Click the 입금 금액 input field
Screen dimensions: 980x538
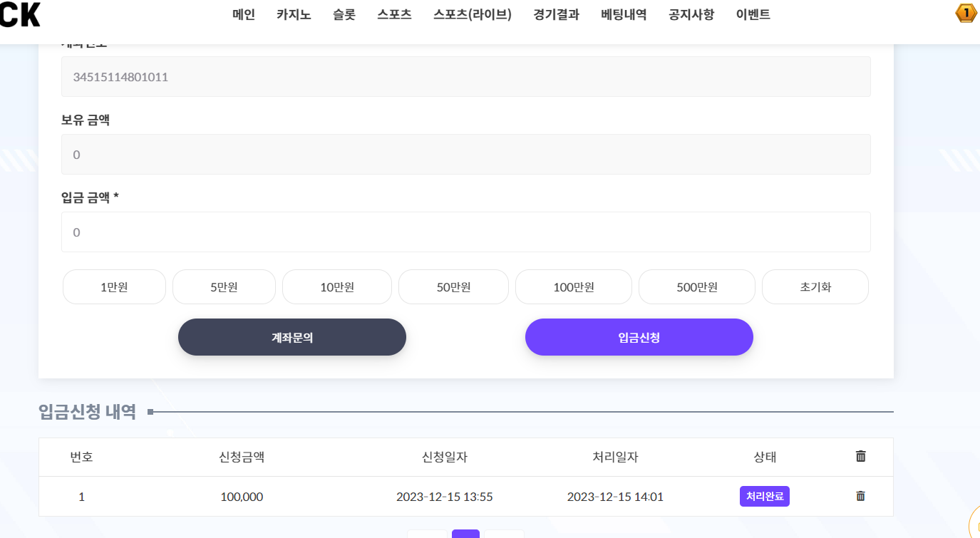pyautogui.click(x=465, y=232)
